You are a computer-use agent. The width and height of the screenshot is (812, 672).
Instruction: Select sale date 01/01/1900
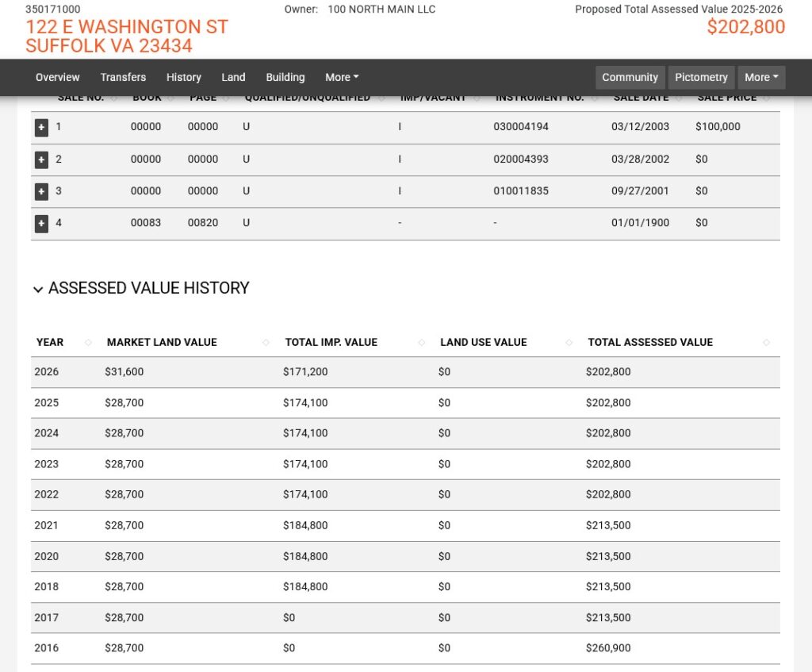(x=640, y=223)
